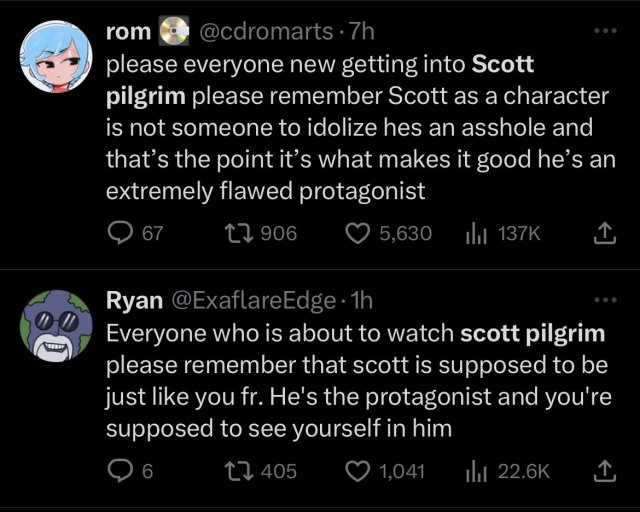Like Ryan's tweet with 1,041 likes
The image size is (640, 512).
(358, 471)
